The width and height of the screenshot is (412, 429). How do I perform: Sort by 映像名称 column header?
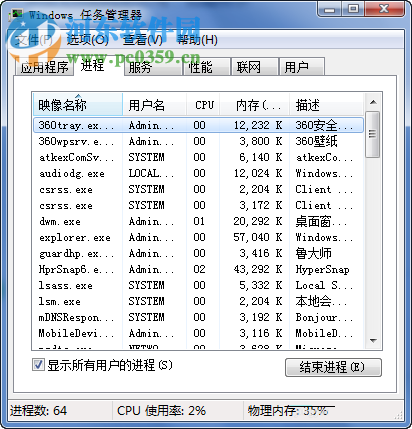[x=78, y=105]
